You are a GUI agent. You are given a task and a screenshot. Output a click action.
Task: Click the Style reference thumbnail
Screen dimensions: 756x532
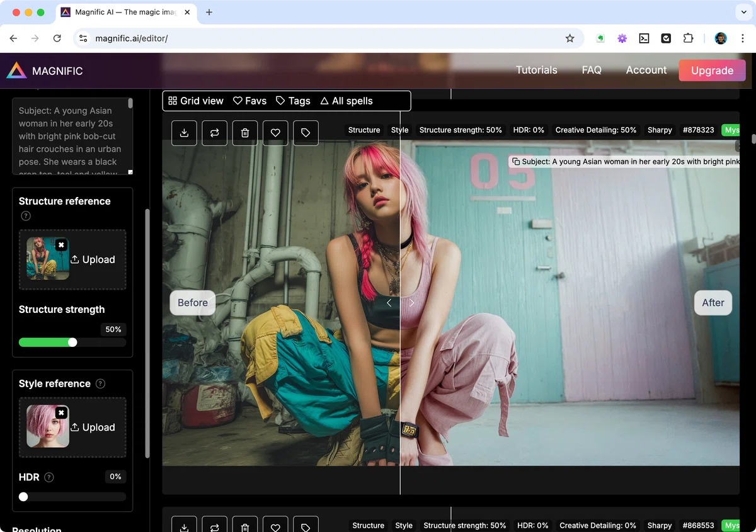click(x=48, y=426)
